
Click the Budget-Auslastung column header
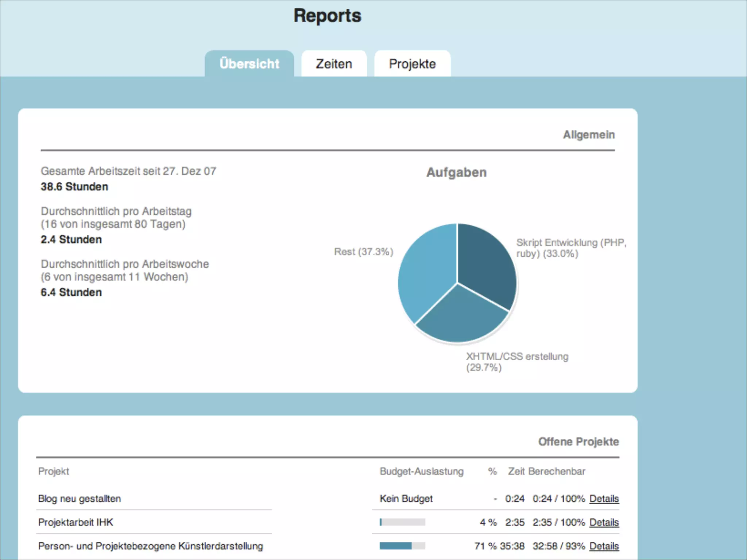pyautogui.click(x=421, y=471)
